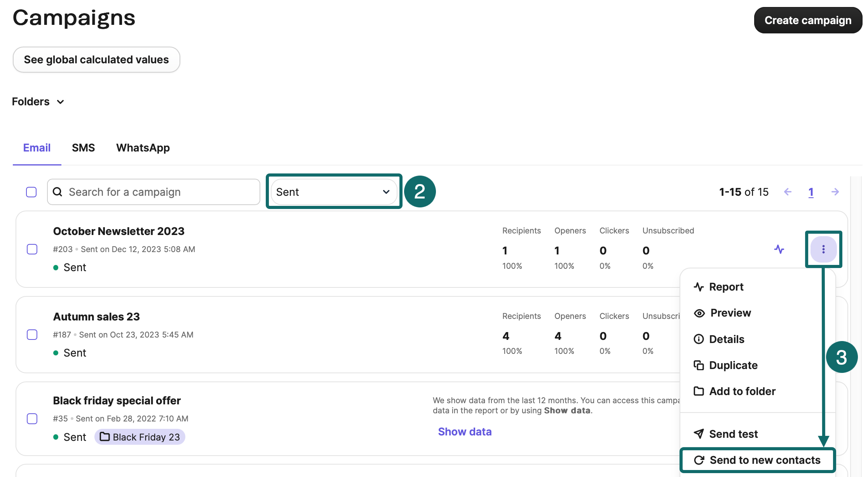Click the search magnifier icon
This screenshot has height=477, width=868.
pyautogui.click(x=58, y=192)
